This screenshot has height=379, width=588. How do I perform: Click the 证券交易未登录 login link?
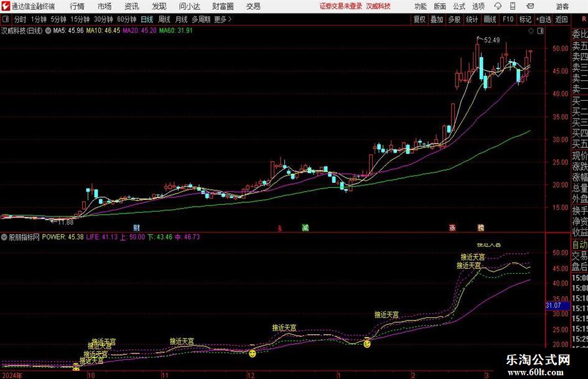pos(340,6)
